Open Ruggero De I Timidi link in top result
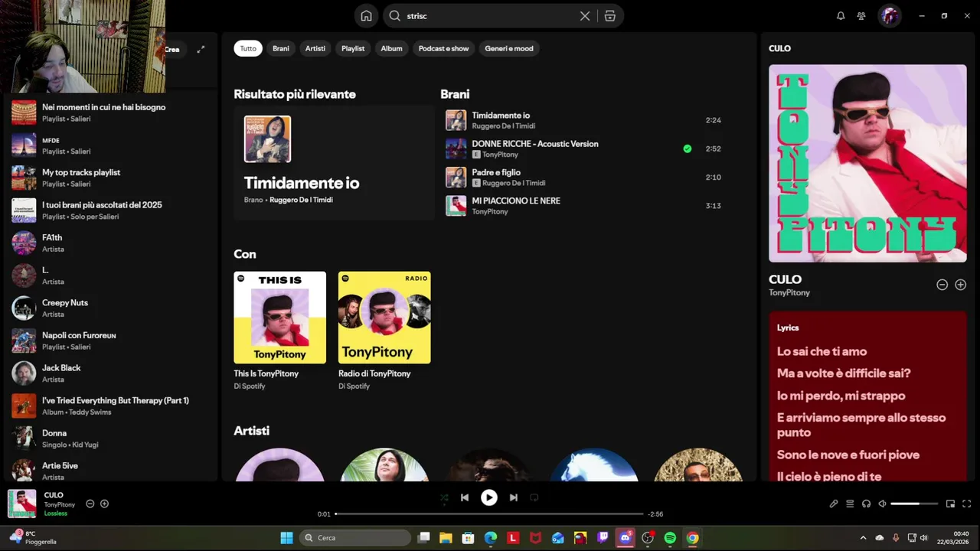The image size is (980, 551). [301, 200]
